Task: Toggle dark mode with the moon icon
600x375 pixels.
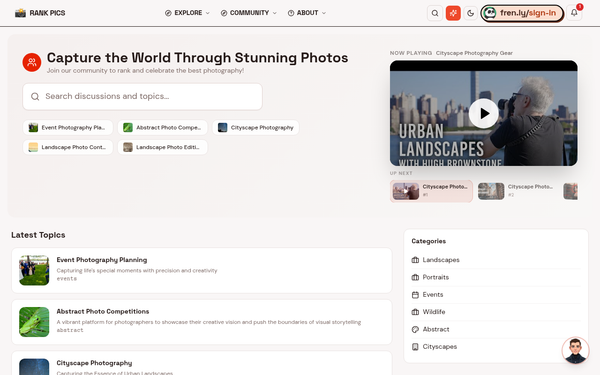Action: 471,13
